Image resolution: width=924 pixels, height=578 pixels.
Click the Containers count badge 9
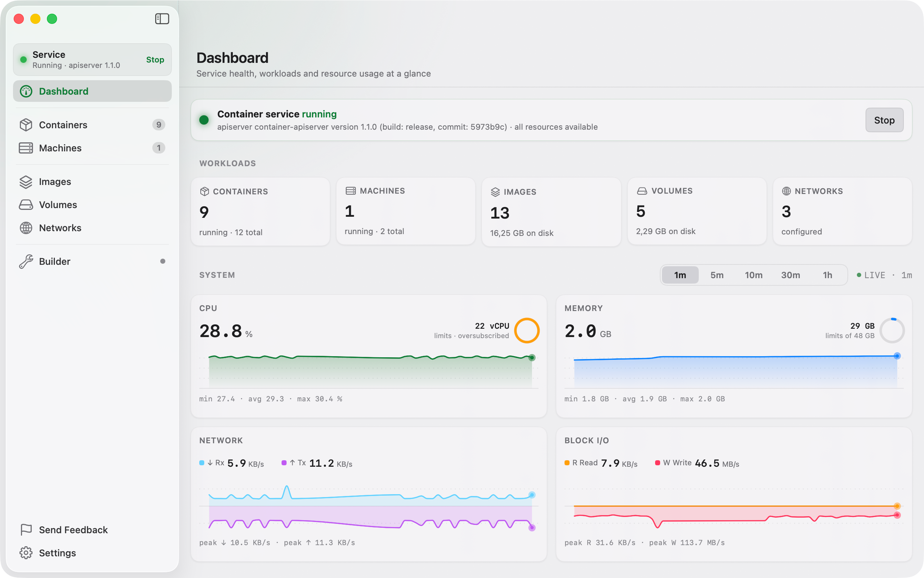(158, 125)
